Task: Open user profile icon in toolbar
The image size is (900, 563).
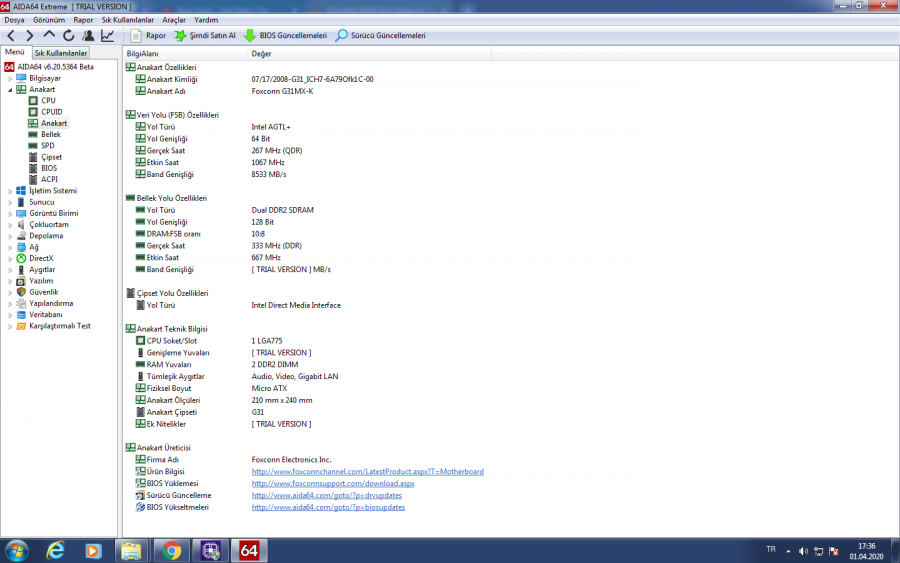Action: pyautogui.click(x=88, y=36)
